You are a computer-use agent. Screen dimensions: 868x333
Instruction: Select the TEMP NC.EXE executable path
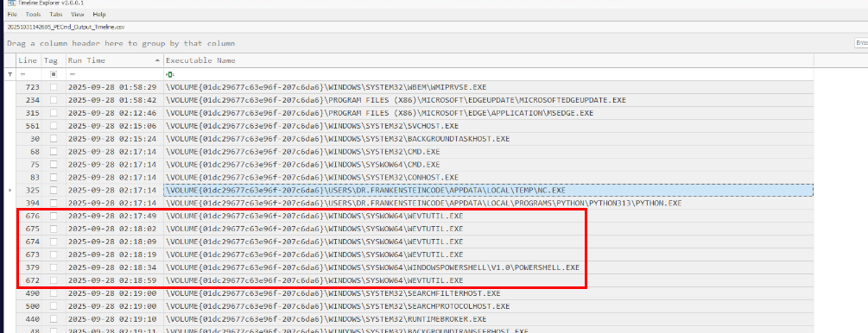[x=366, y=191]
